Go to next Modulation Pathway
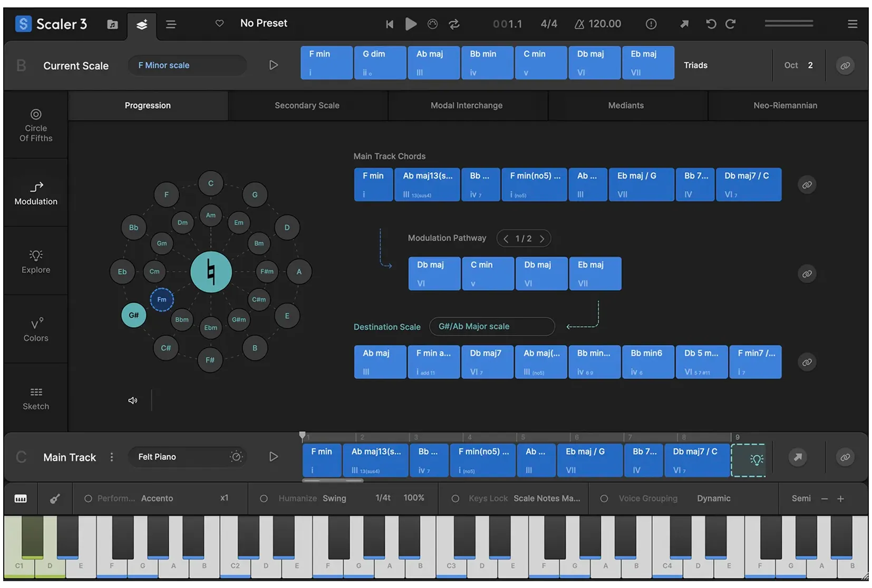The image size is (872, 588). click(x=542, y=239)
